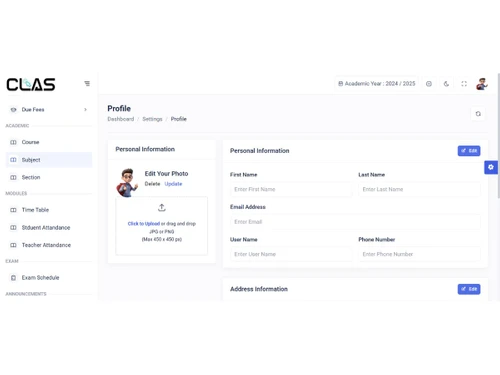500x375 pixels.
Task: Click Edit on the Address Information card
Action: (469, 289)
